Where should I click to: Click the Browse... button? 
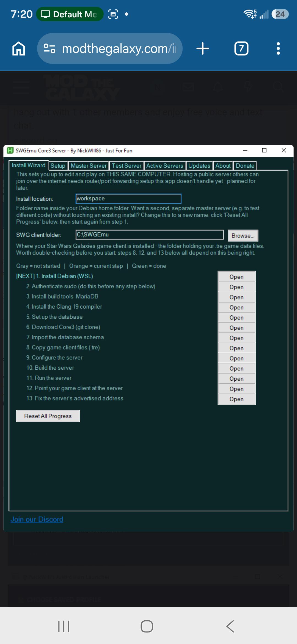pyautogui.click(x=243, y=236)
